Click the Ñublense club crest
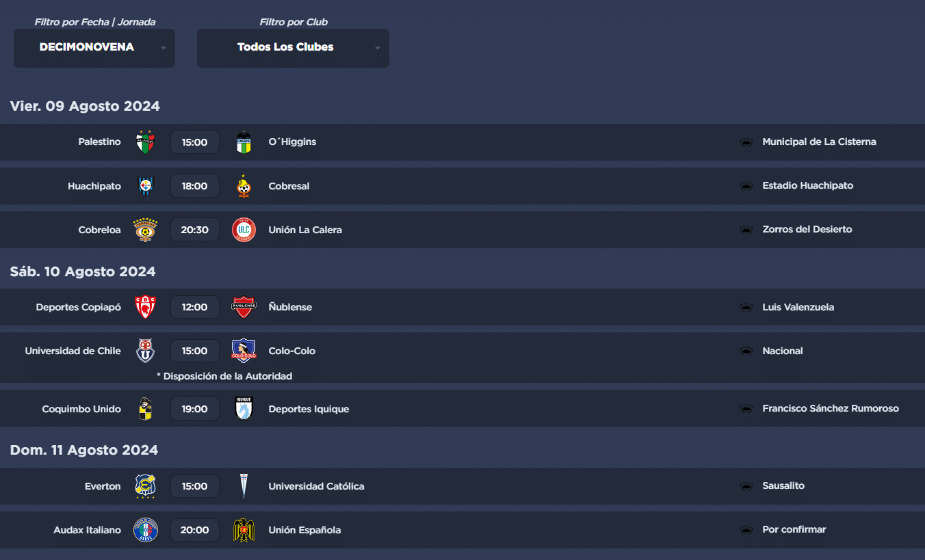The height and width of the screenshot is (560, 925). [x=244, y=307]
